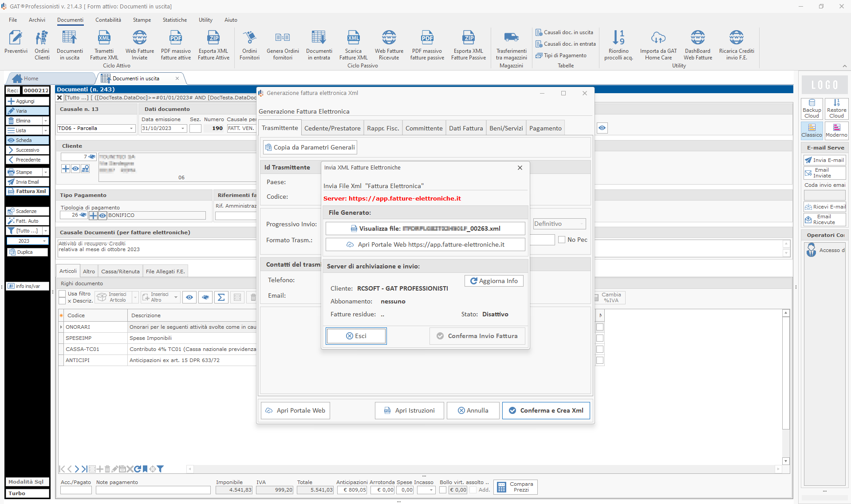851x504 pixels.
Task: Click Apri Istruzioni button
Action: (409, 410)
